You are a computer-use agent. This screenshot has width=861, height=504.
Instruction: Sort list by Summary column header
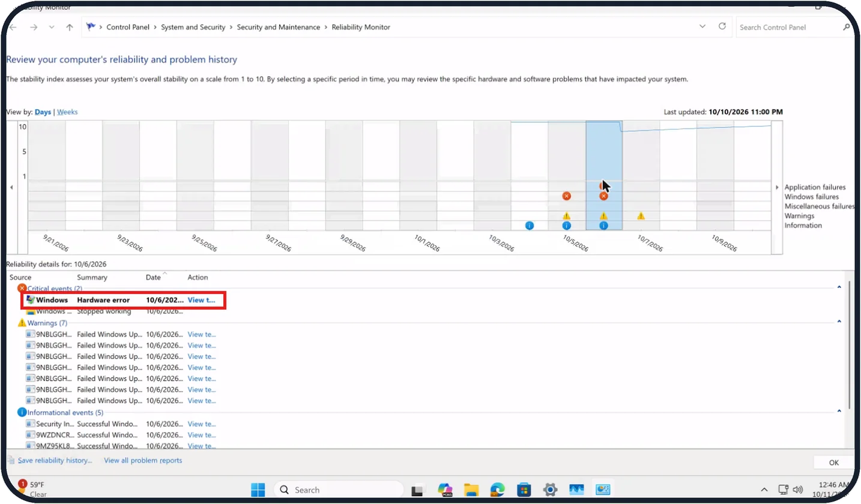(x=92, y=277)
